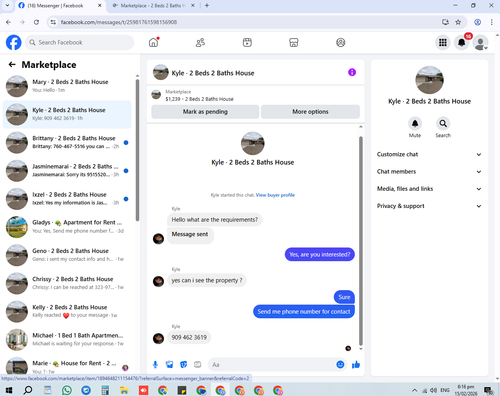Open WhatsApp from the taskbar

click(x=67, y=390)
